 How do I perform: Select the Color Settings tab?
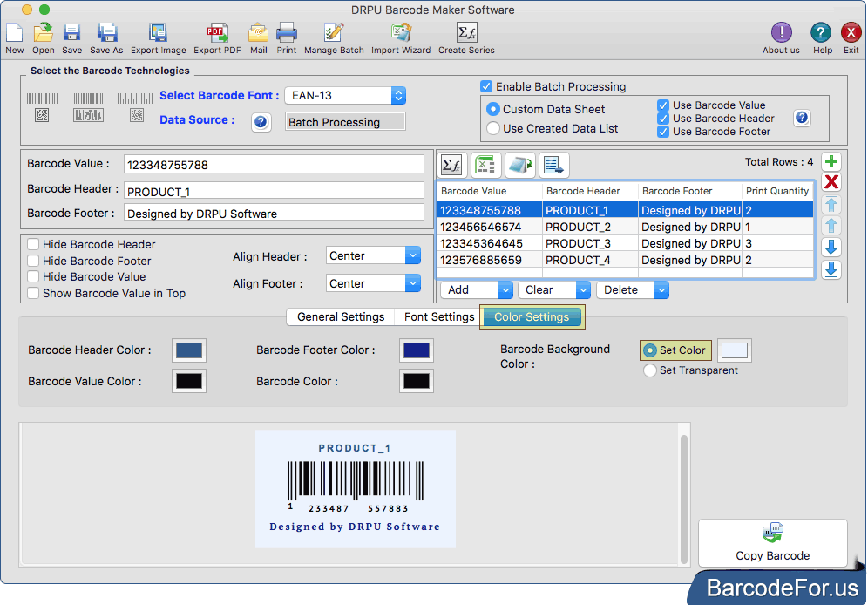532,316
